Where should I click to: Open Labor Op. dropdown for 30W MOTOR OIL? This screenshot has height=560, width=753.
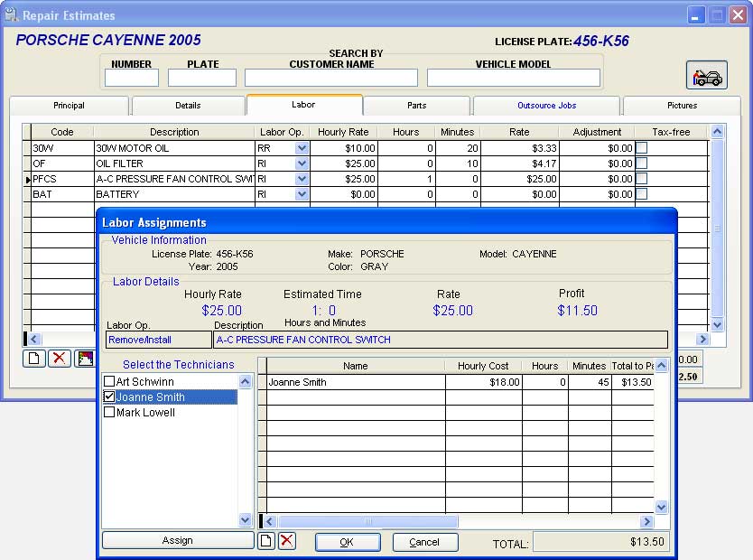[x=302, y=148]
